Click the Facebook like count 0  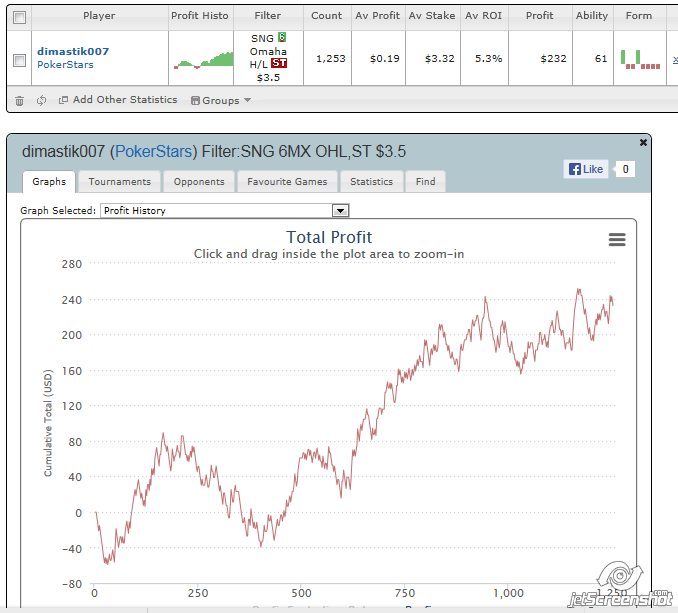[625, 169]
